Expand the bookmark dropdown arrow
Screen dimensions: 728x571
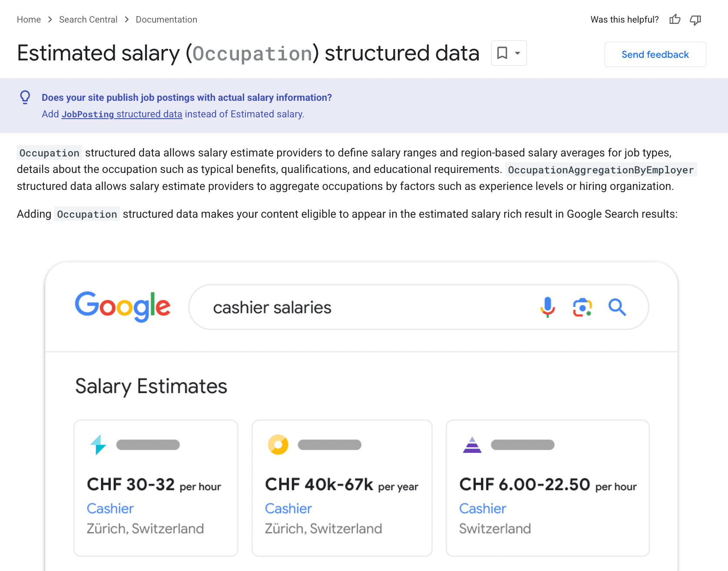[x=516, y=53]
